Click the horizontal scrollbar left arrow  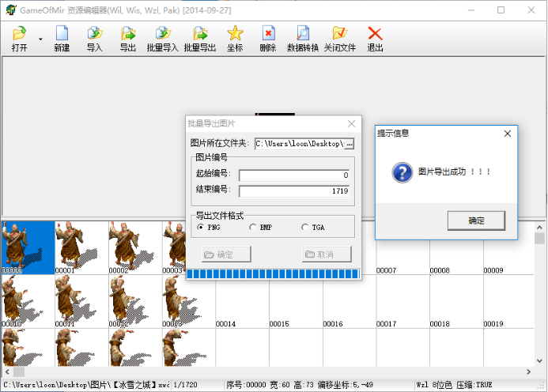point(7,371)
